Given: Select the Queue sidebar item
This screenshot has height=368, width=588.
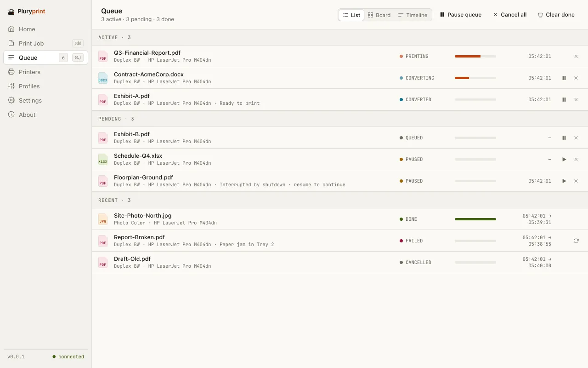Looking at the screenshot, I should coord(46,57).
